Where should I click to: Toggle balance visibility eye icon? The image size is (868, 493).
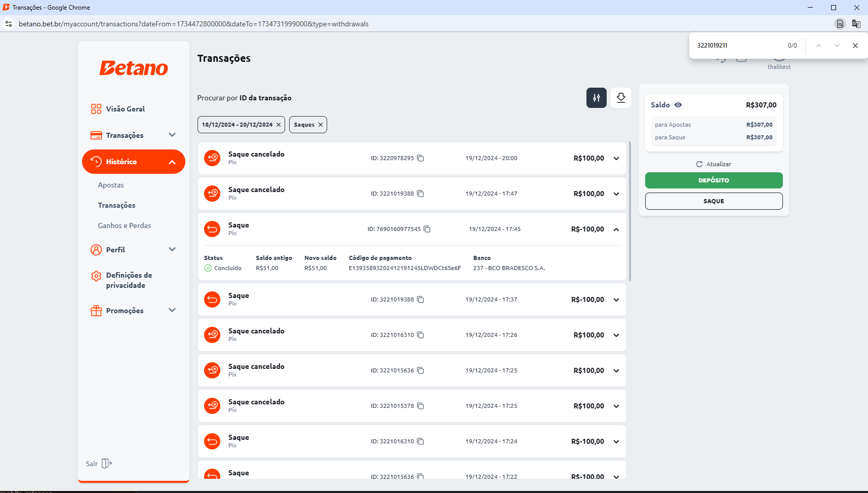coord(678,105)
